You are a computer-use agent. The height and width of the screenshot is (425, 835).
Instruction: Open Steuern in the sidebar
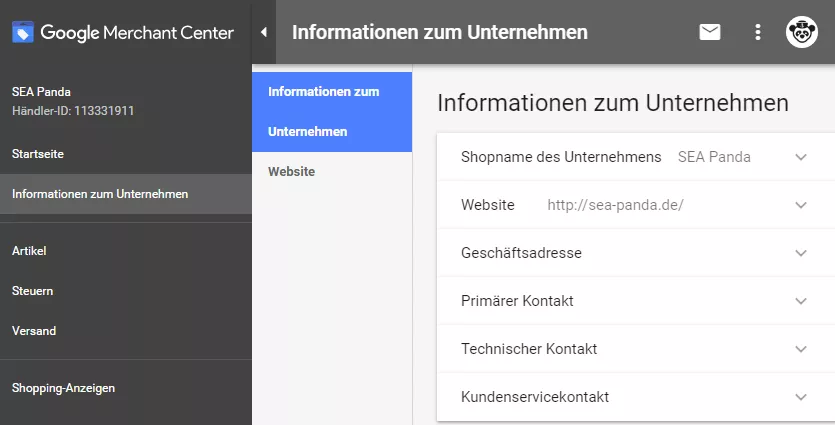[x=126, y=291]
